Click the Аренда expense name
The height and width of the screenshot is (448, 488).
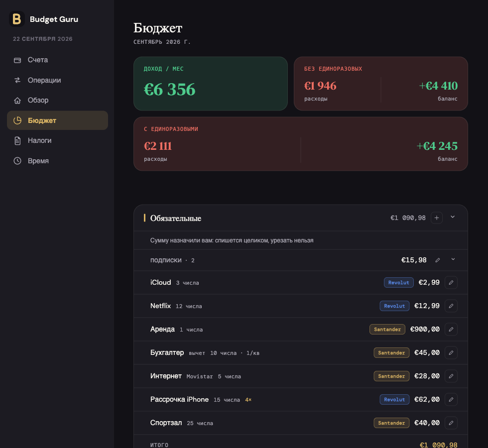[162, 329]
